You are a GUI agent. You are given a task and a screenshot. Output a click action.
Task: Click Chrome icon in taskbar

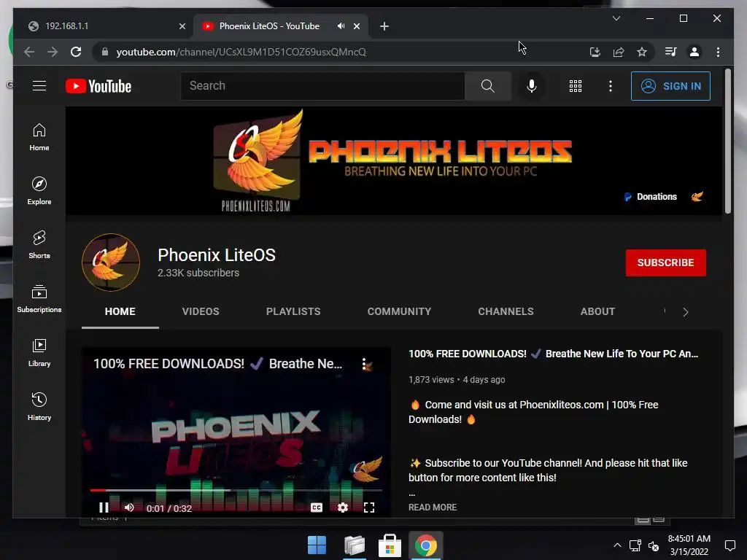425,545
